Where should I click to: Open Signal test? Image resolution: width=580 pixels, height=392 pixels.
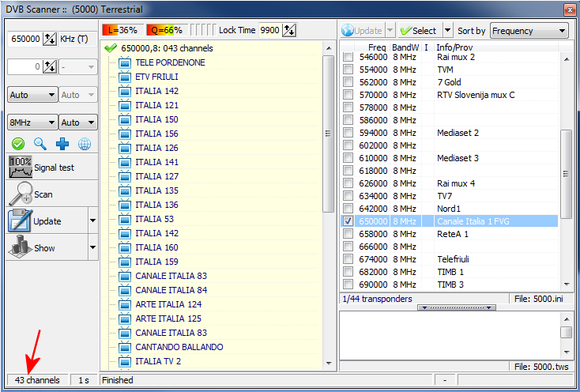coord(52,168)
